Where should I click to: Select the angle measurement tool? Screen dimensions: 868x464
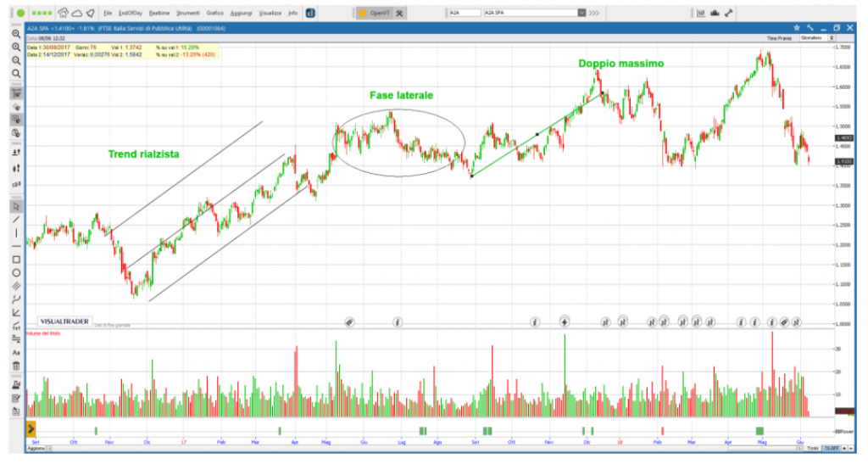(16, 313)
